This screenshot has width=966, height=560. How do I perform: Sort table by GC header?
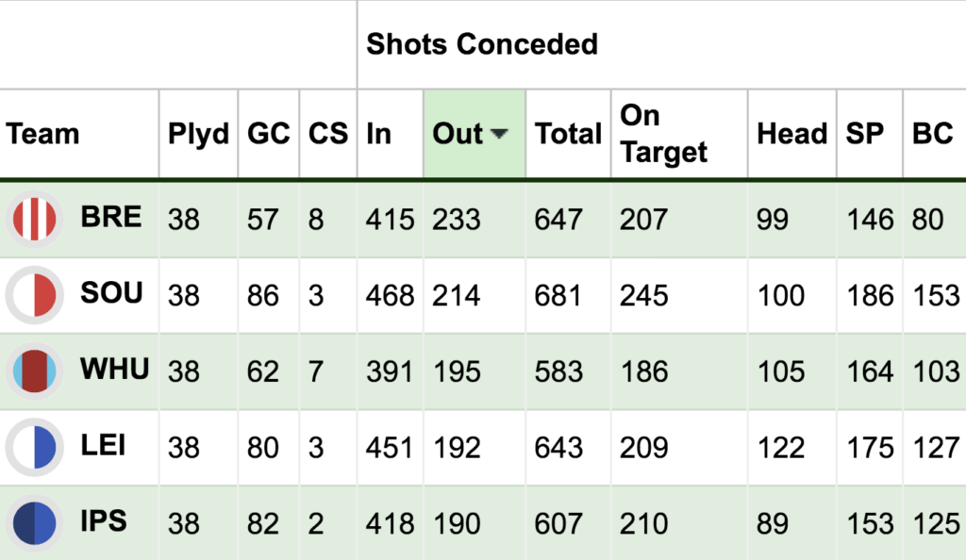pos(268,134)
